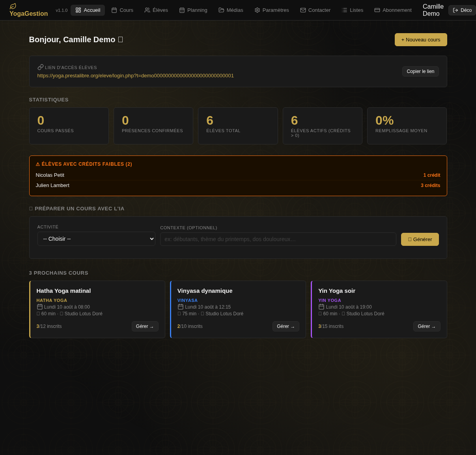Click the Générer button
Screen dimensions: 476x455
[420, 240]
